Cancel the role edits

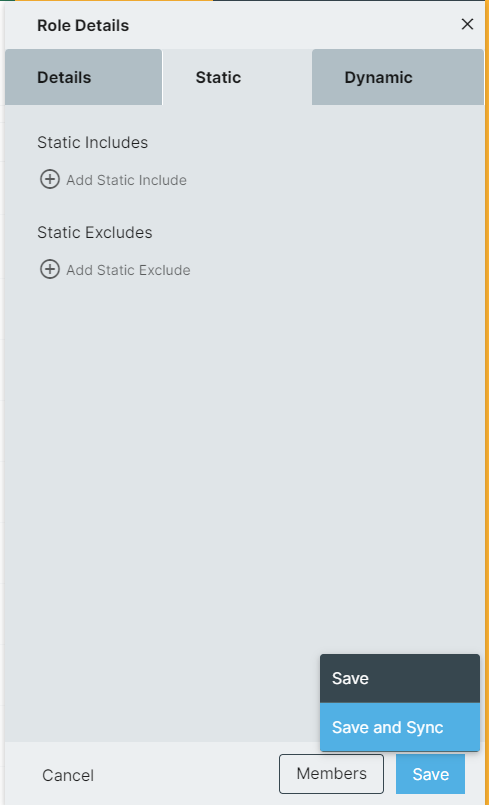pyautogui.click(x=68, y=775)
